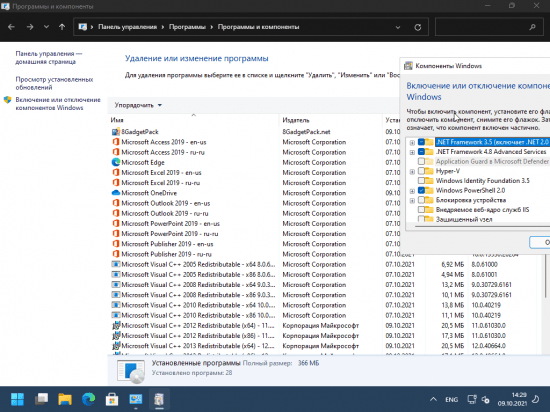Open clock and date 14:29 in tray
This screenshot has width=550, height=412.
[512, 399]
